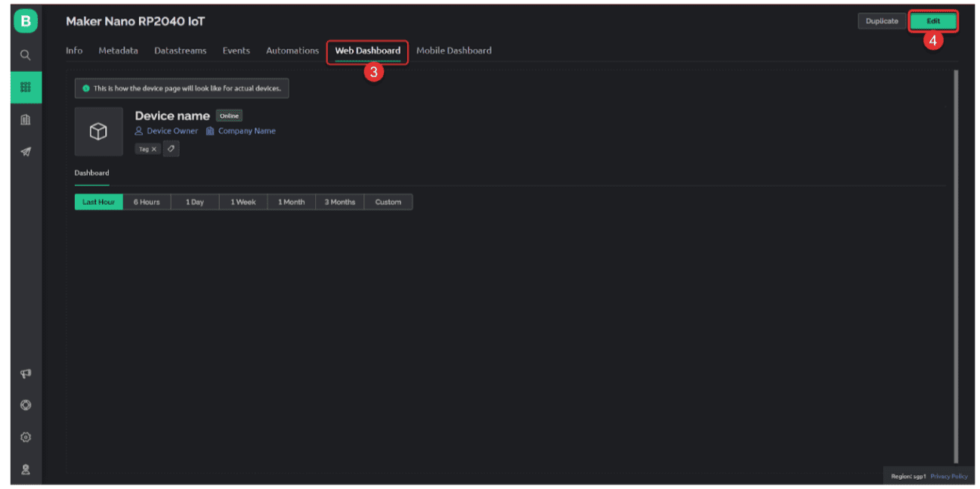980x489 pixels.
Task: Open the settings gear icon in sidebar
Action: (x=26, y=437)
